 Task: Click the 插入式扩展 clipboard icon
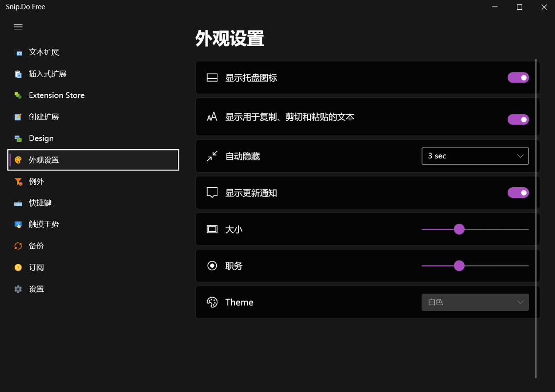click(x=18, y=74)
